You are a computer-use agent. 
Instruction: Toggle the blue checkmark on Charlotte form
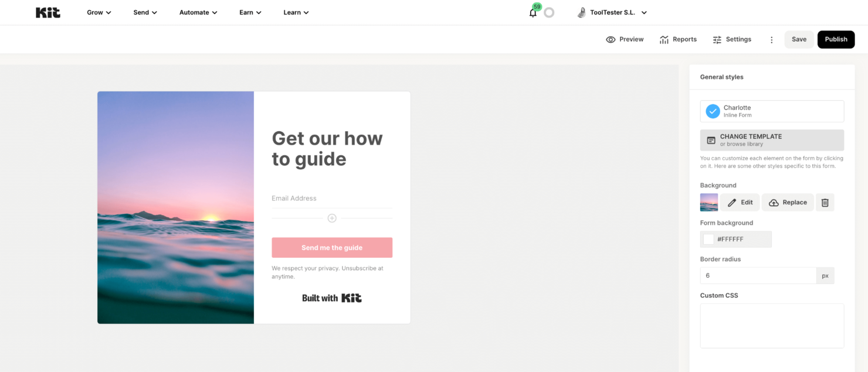tap(712, 111)
